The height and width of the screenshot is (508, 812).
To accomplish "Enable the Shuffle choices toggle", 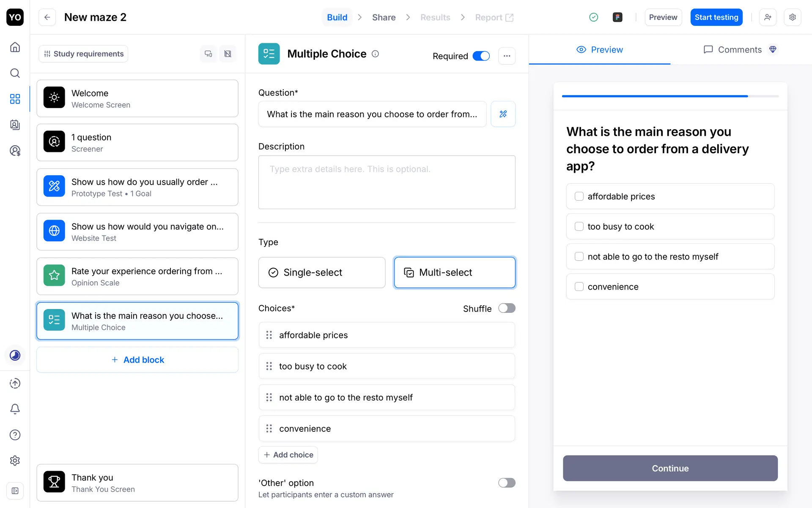I will 506,308.
